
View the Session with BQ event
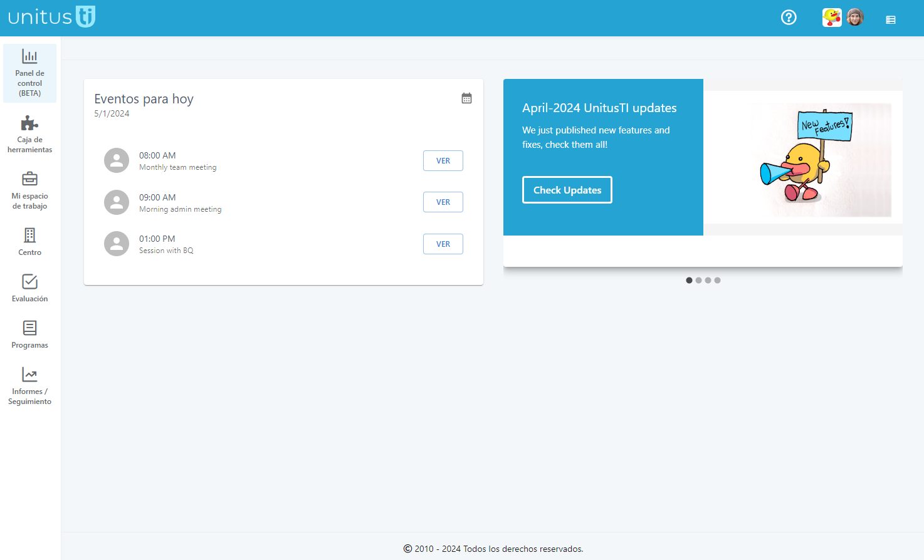click(x=443, y=244)
